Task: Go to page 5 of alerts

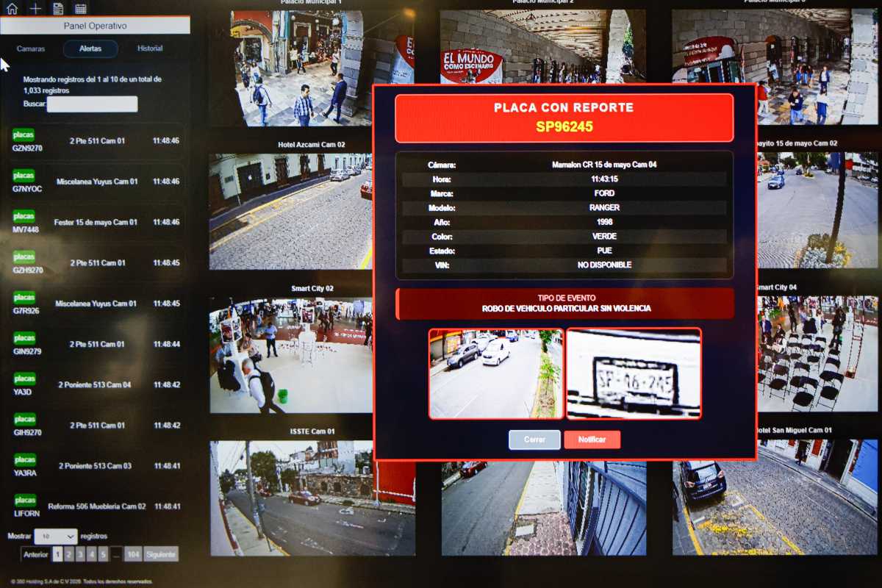Action: [104, 554]
